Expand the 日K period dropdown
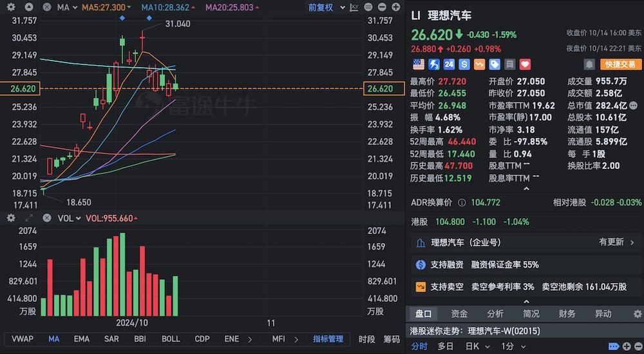Image resolution: width=644 pixels, height=354 pixels. pyautogui.click(x=473, y=346)
